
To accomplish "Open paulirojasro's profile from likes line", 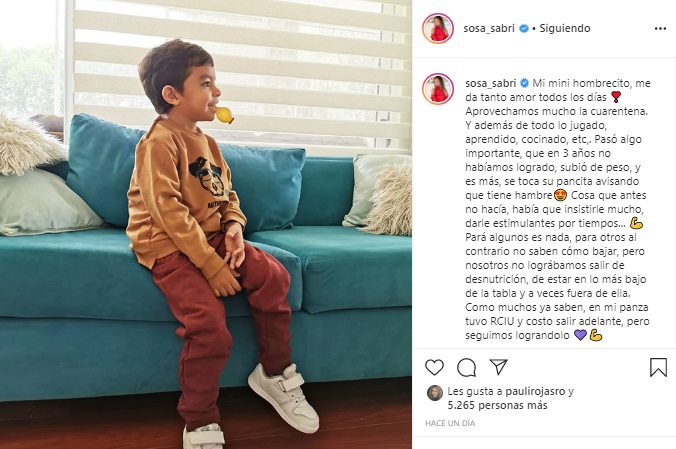I will click(535, 391).
